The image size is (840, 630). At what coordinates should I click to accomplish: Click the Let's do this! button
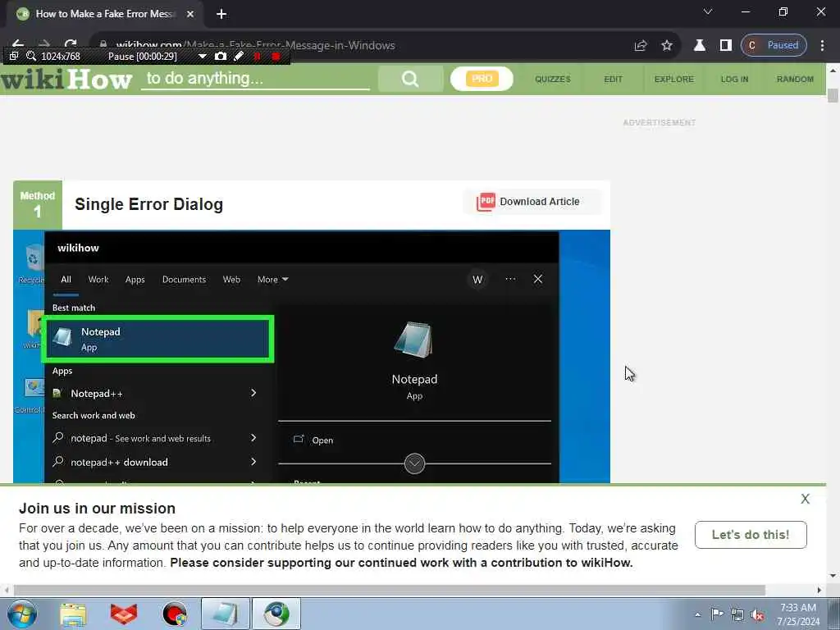point(751,535)
